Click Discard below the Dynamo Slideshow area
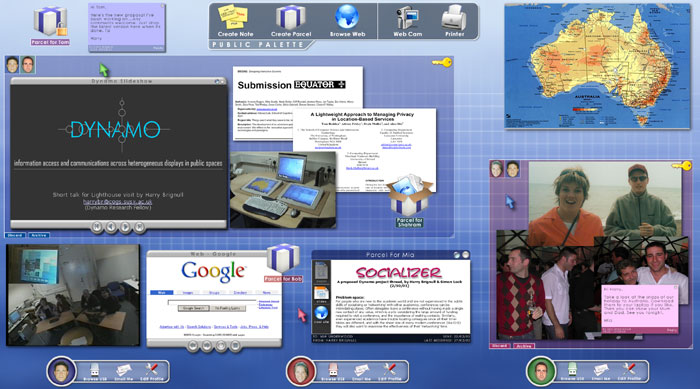The image size is (700, 389). 15,235
